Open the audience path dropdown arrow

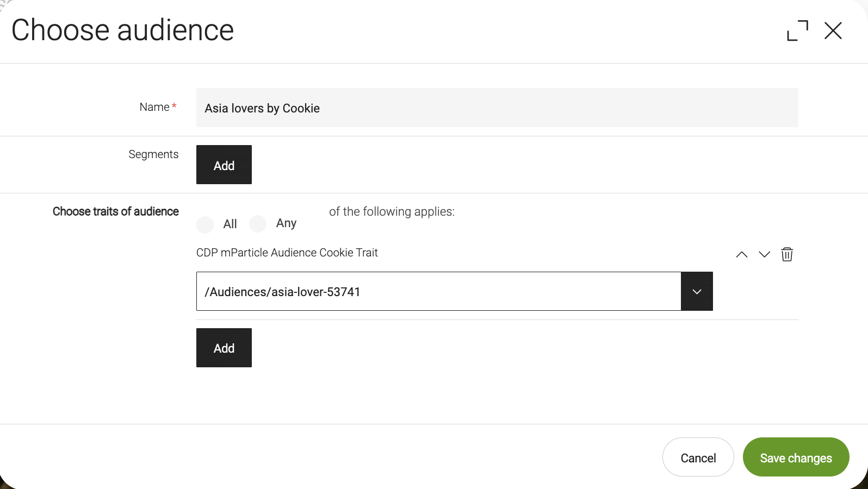point(697,292)
